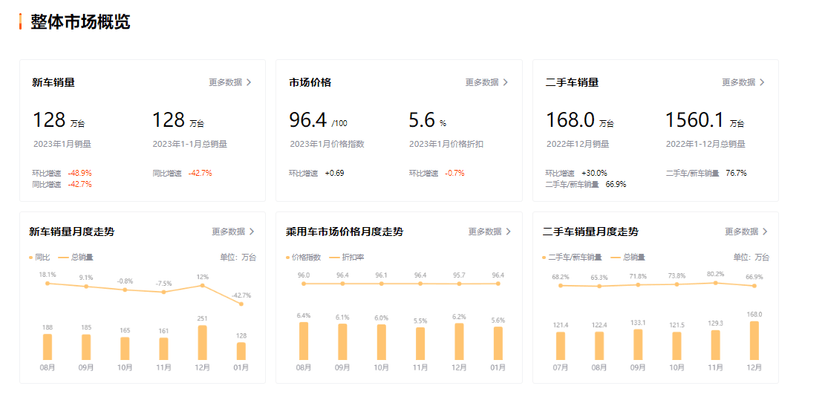Click the -42.7% line point in new car chart
Screen dimensions: 828x394
click(241, 304)
